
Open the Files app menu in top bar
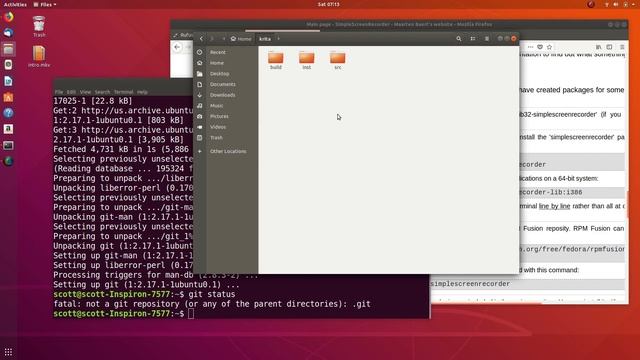tap(45, 4)
